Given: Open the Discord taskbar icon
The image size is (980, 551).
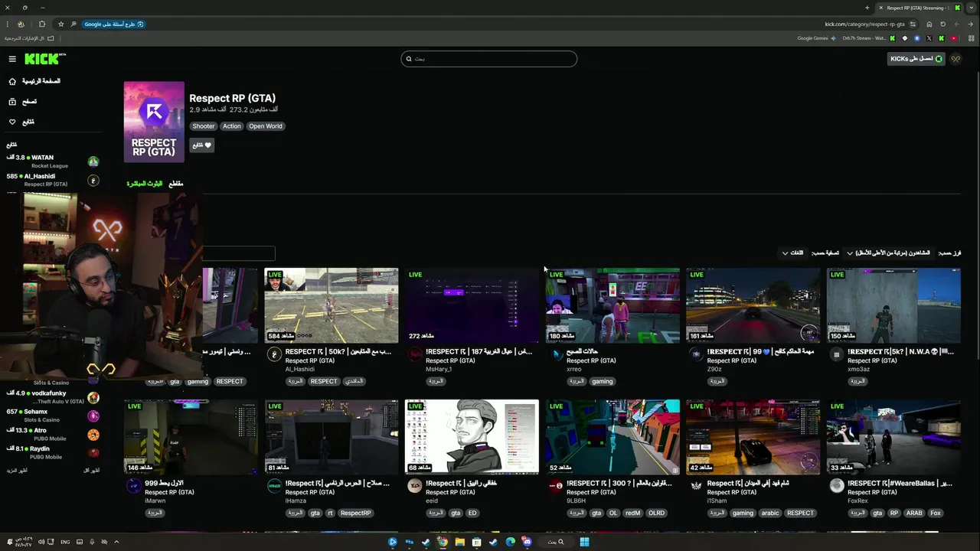Looking at the screenshot, I should [x=527, y=542].
